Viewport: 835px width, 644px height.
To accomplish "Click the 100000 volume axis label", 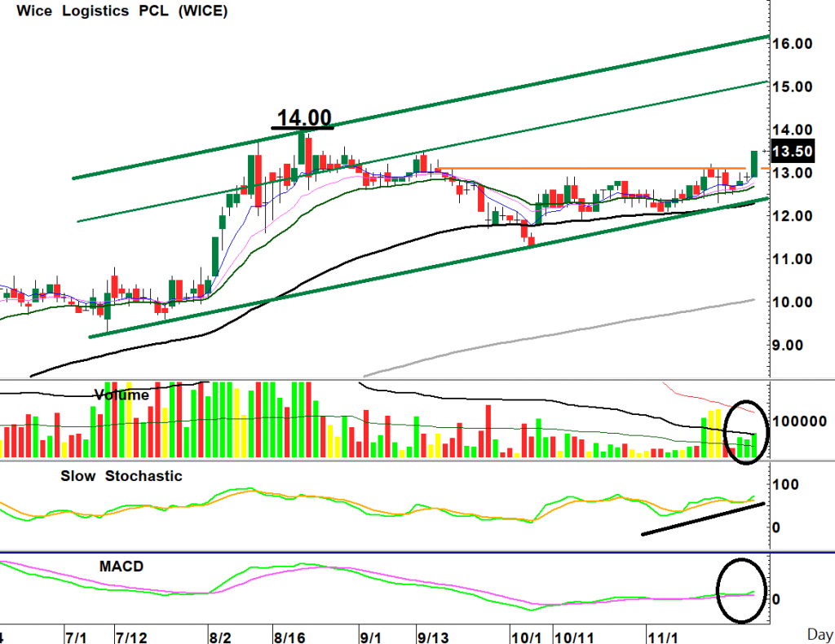I will (799, 421).
